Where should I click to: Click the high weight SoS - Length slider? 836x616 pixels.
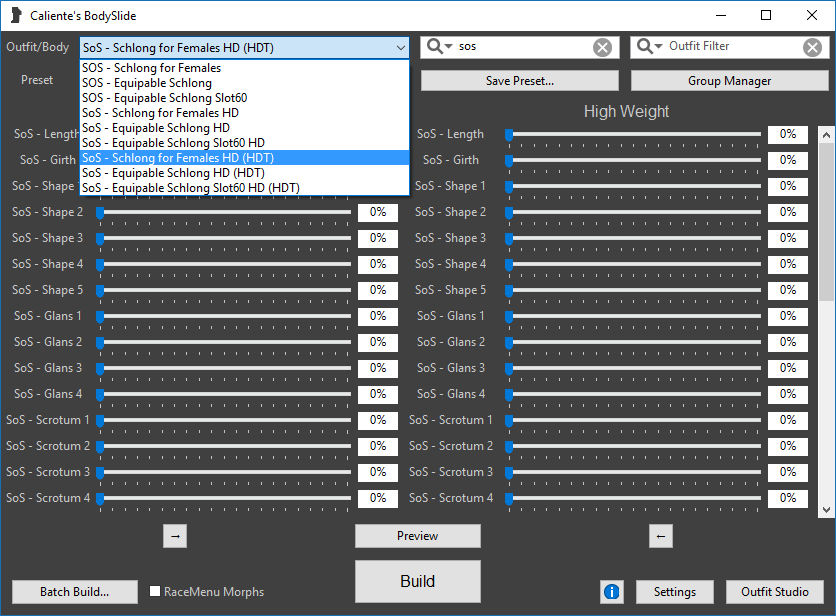633,134
